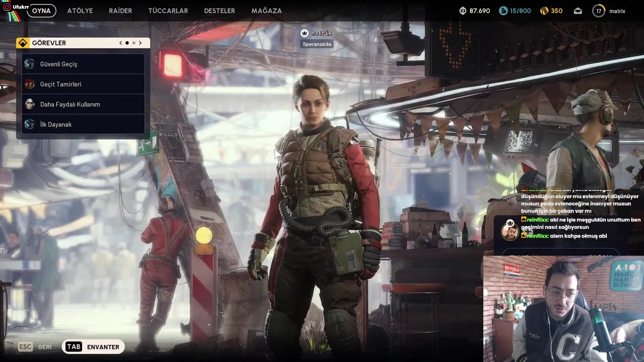Viewport: 644px width, 362px height.
Task: Open the Güvenli Geçiş quest
Action: (x=83, y=64)
